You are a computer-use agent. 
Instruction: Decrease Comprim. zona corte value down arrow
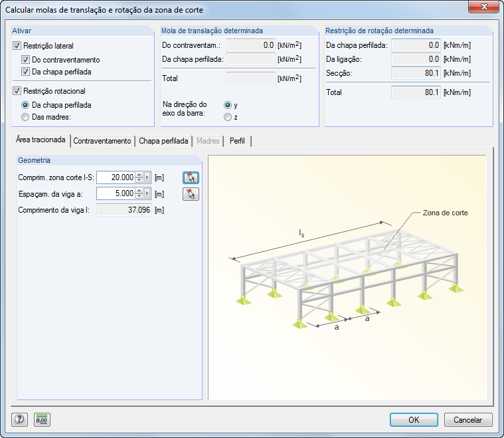(x=139, y=180)
